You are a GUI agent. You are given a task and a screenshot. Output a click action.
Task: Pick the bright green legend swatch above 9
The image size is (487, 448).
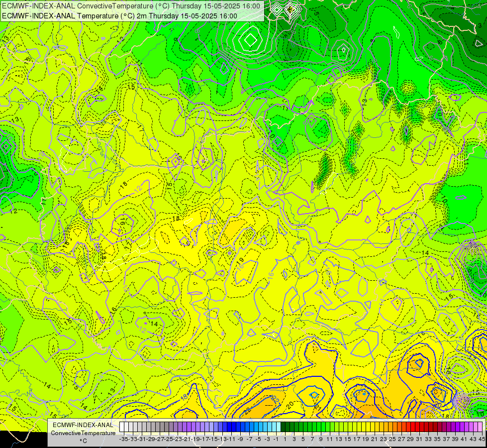coord(323,427)
